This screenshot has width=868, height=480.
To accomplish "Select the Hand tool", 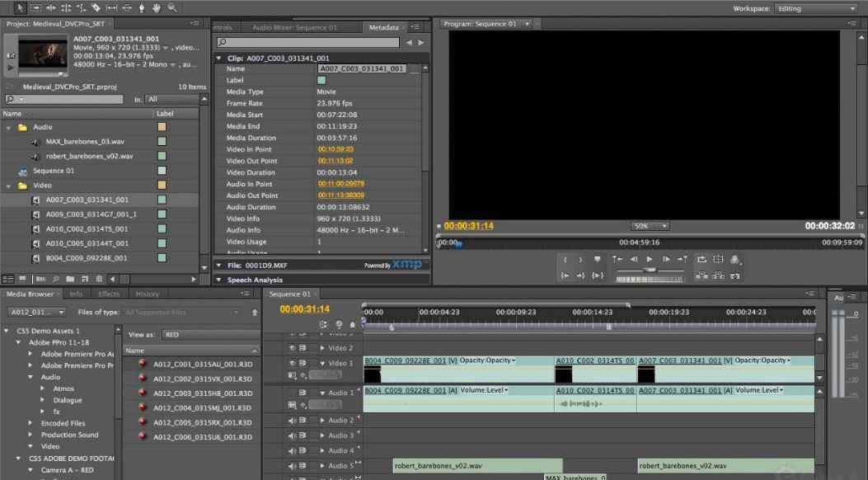I will [x=157, y=7].
